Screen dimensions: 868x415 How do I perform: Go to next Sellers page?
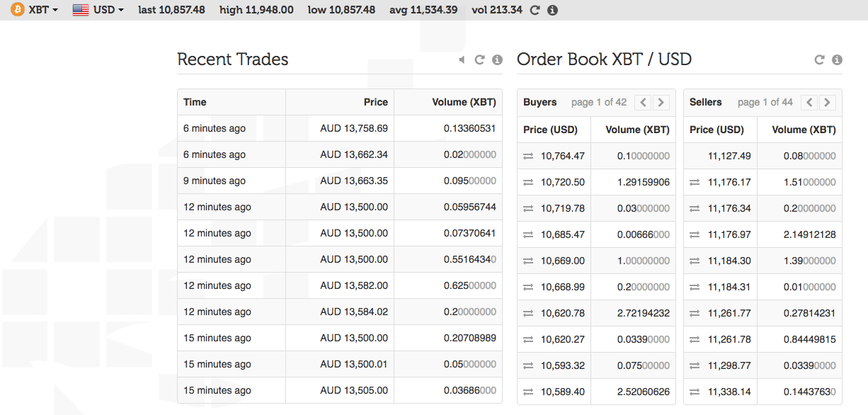click(x=827, y=102)
